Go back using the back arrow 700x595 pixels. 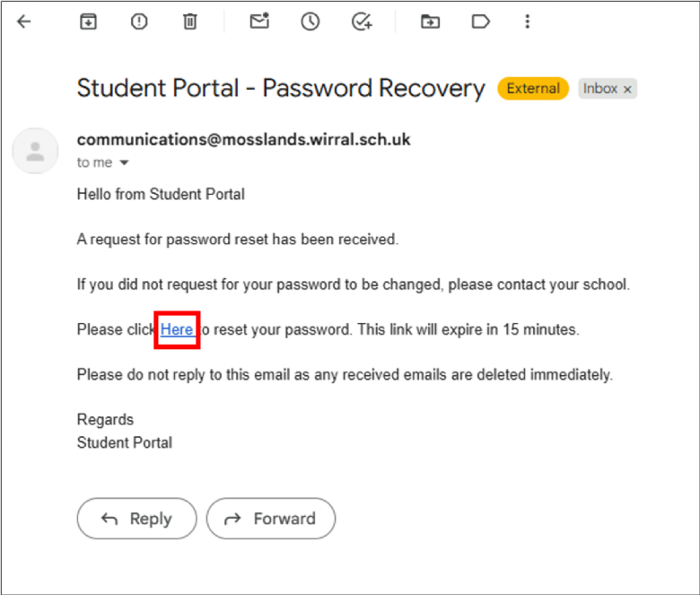click(x=24, y=22)
